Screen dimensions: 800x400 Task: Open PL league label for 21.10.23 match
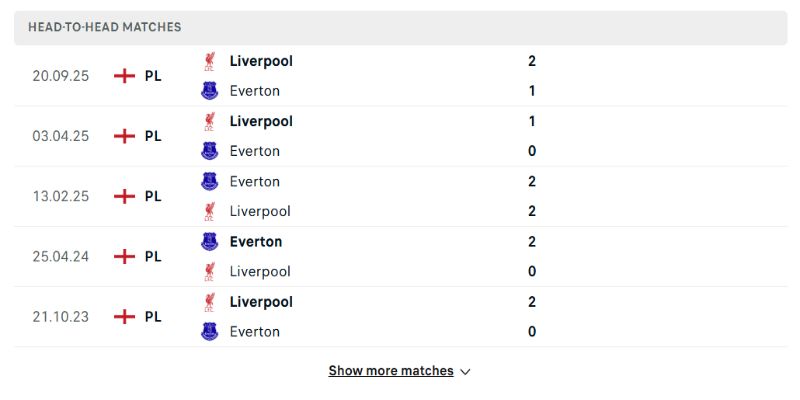[153, 316]
